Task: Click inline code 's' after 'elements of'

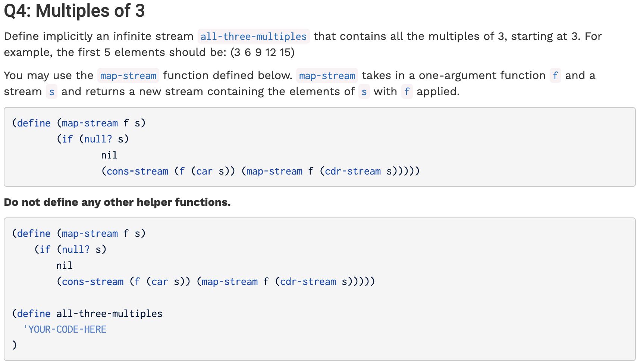Action: (364, 92)
